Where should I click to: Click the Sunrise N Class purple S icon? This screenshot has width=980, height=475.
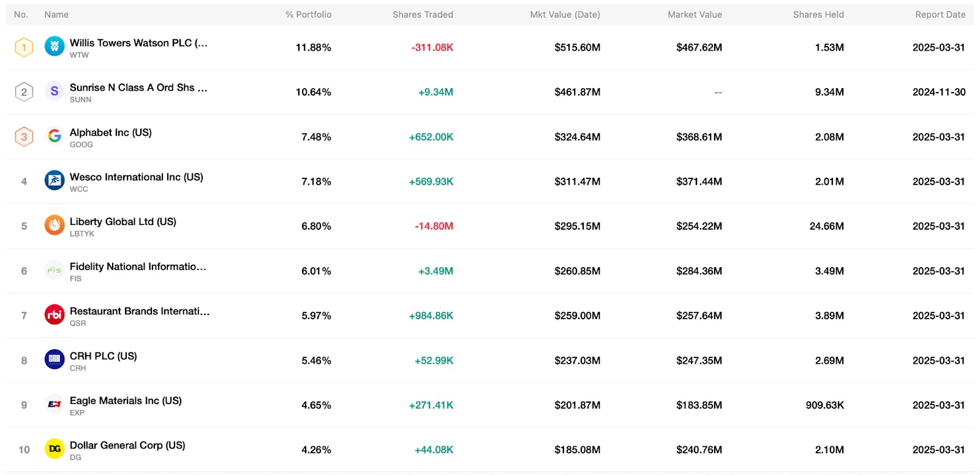[x=55, y=91]
